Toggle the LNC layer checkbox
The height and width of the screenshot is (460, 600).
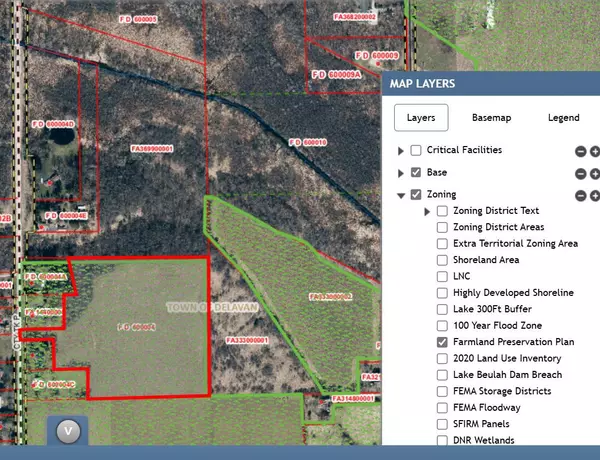point(442,276)
